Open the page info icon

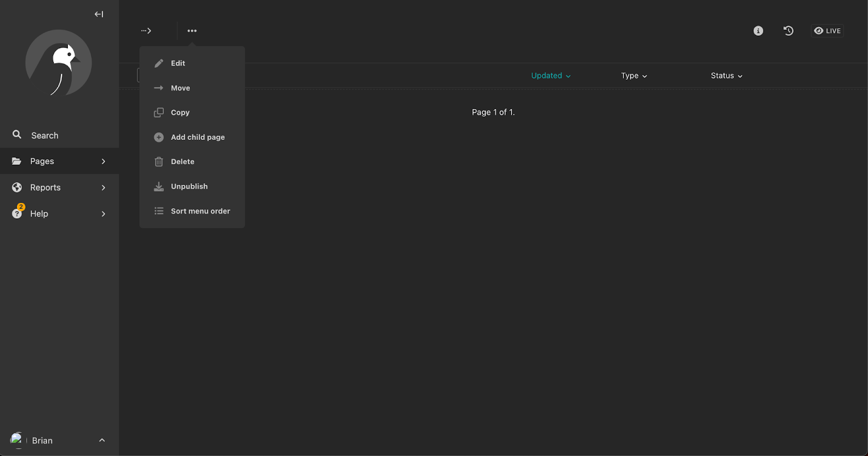tap(758, 31)
